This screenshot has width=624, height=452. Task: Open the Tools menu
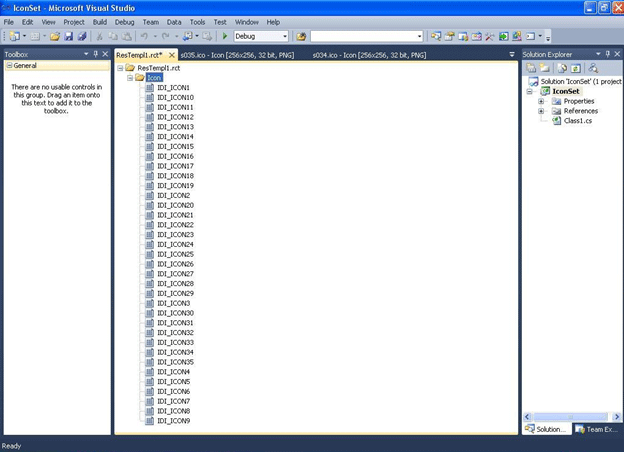[197, 22]
